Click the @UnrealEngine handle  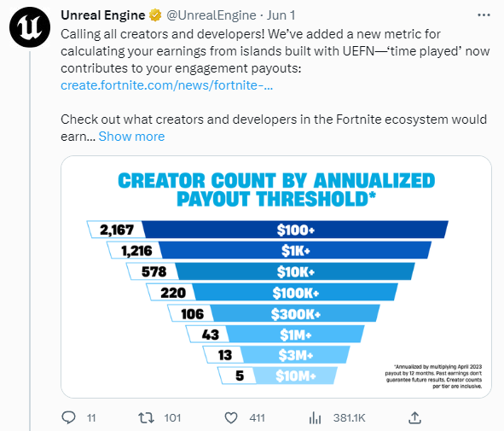tap(211, 15)
